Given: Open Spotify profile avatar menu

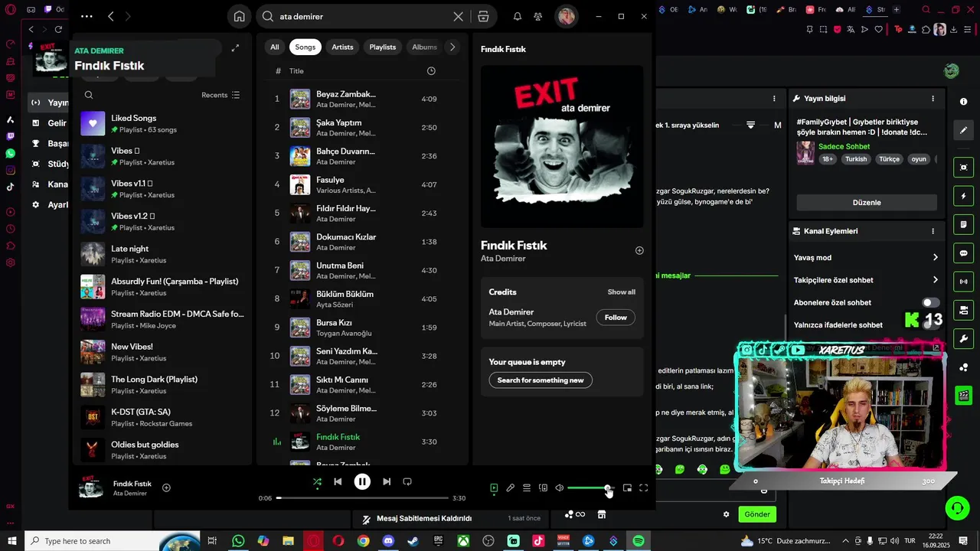Looking at the screenshot, I should click(566, 16).
